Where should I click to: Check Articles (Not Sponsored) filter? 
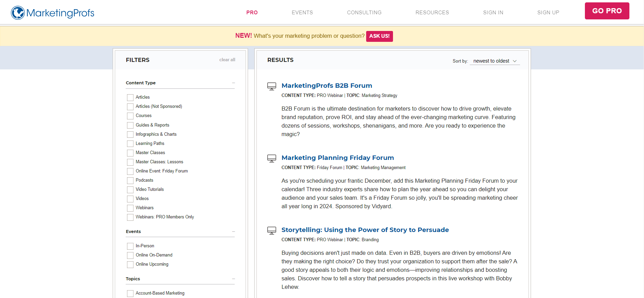[x=130, y=107]
